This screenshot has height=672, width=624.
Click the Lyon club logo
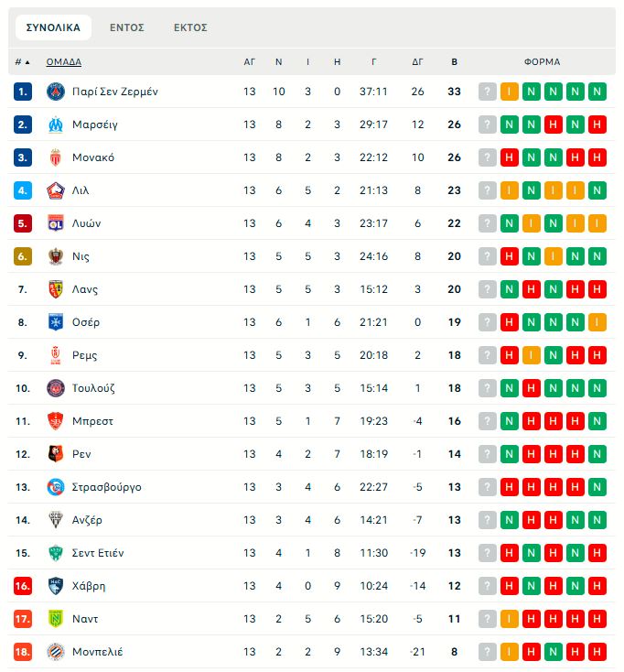[x=56, y=223]
